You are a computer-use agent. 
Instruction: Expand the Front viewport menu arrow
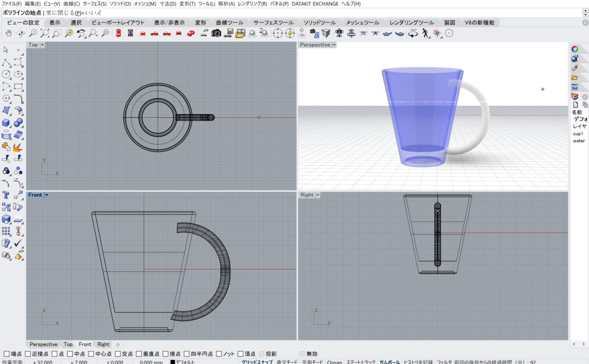[x=47, y=195]
